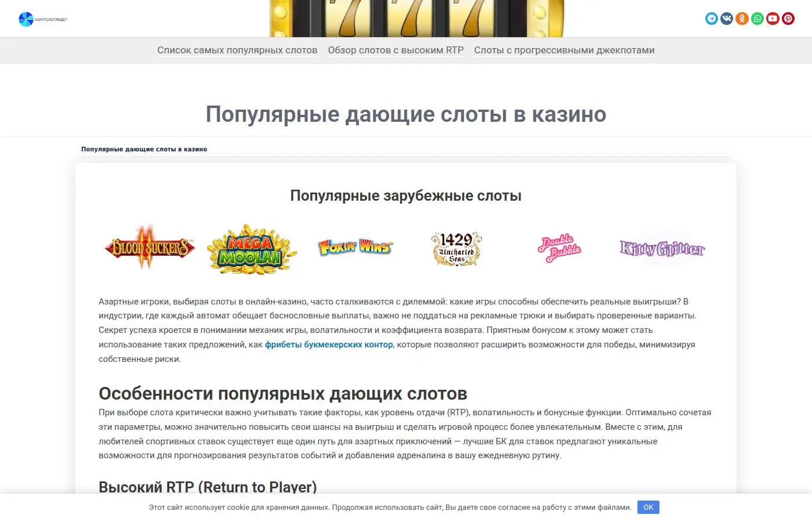Select the Kitty Glitter slot logo

[x=662, y=249]
